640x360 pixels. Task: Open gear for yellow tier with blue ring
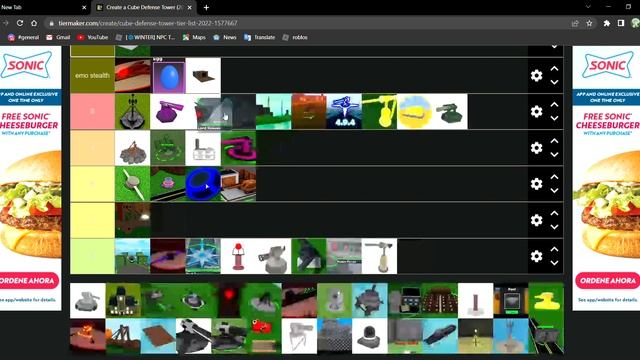(536, 184)
